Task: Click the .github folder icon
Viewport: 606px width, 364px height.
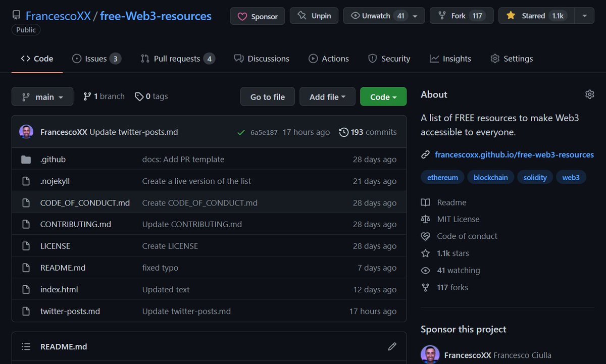Action: [x=26, y=160]
